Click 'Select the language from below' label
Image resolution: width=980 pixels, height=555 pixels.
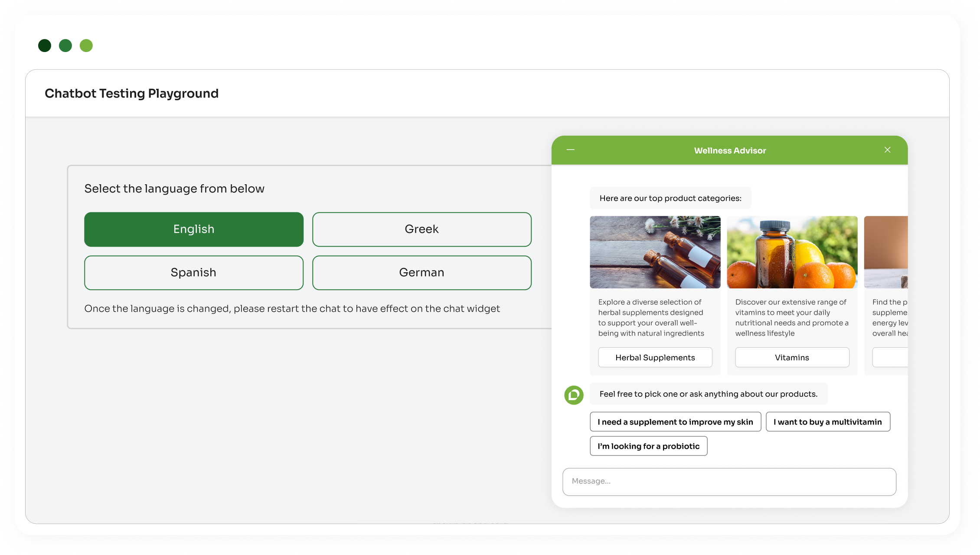[x=174, y=189]
